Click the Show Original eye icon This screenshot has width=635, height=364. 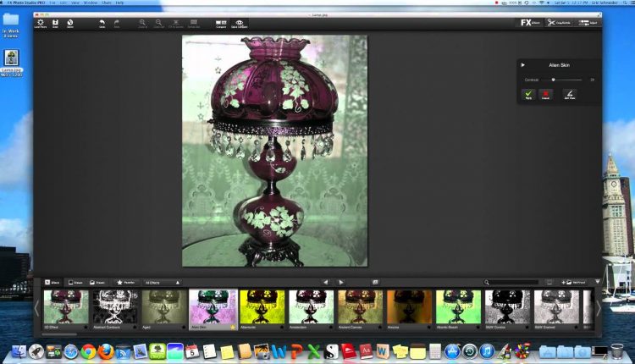point(240,24)
